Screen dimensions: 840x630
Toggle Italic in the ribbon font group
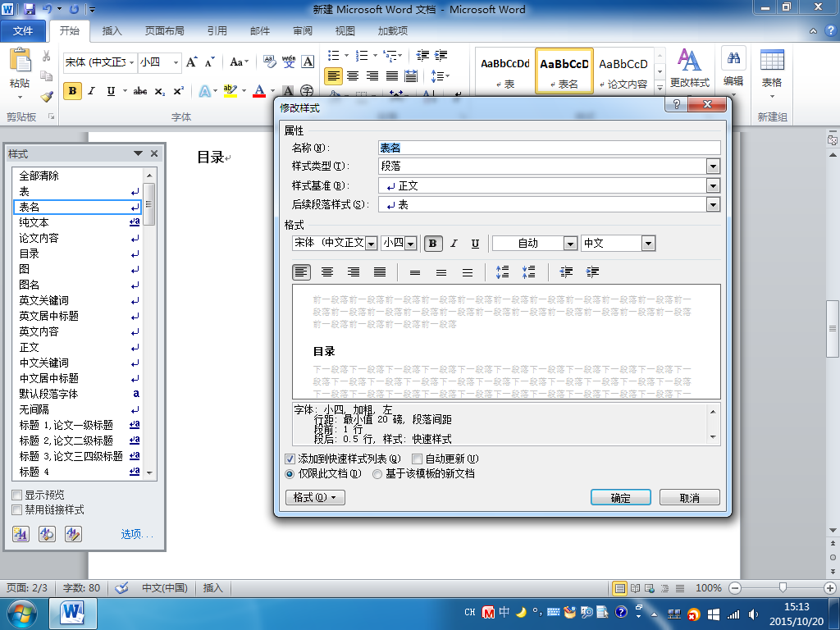[x=92, y=91]
